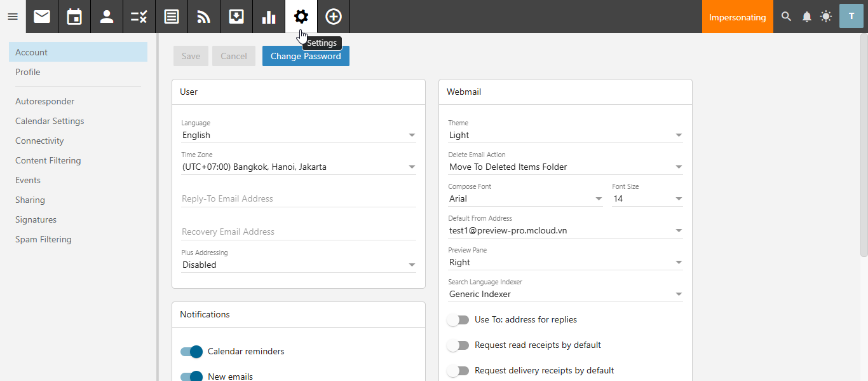Viewport: 868px width, 381px height.
Task: Open the Contacts person icon
Action: (107, 17)
